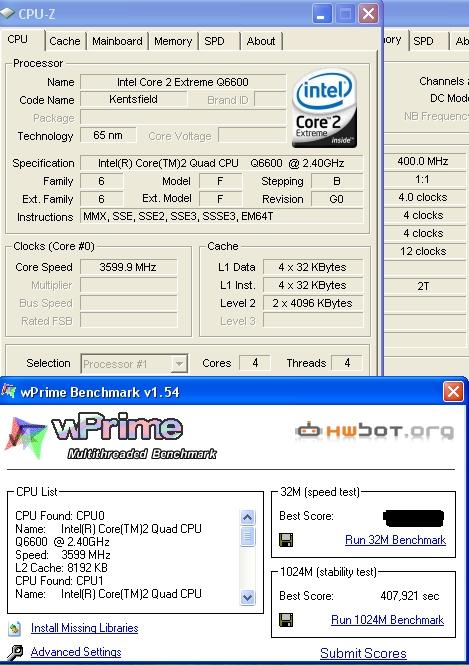Click the wPrime title bar app icon

click(8, 391)
